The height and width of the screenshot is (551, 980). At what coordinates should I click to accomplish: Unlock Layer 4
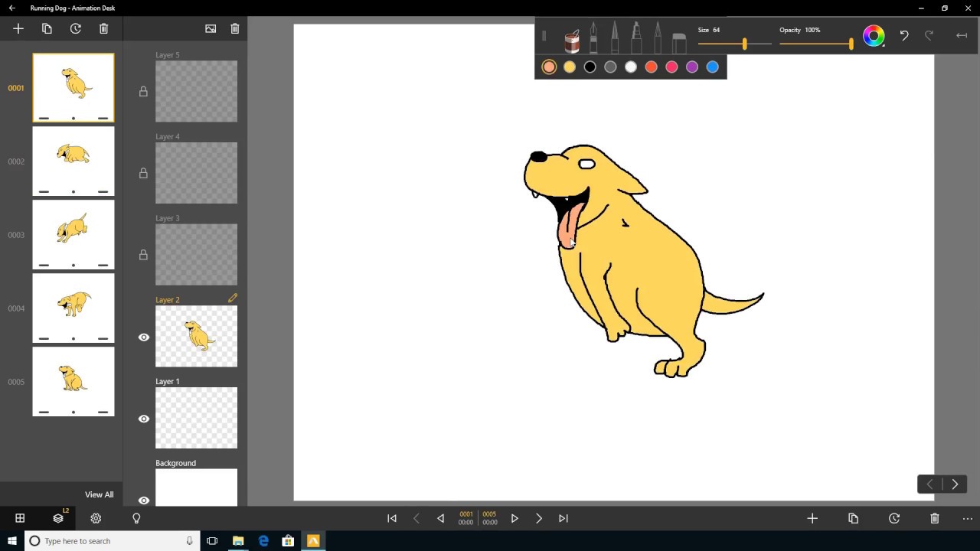[x=143, y=173]
